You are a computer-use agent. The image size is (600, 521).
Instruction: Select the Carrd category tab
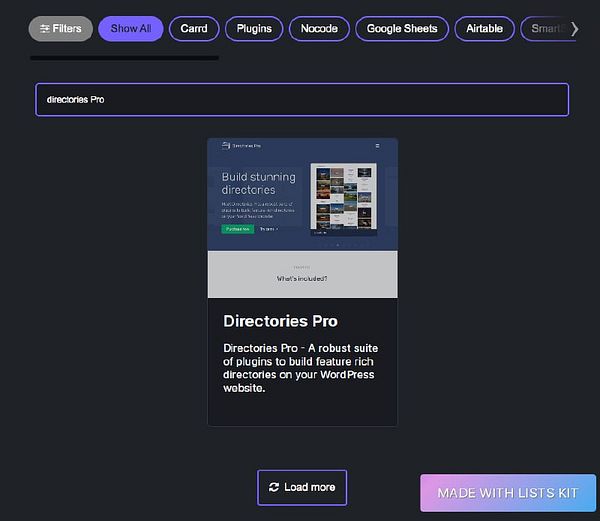point(194,29)
